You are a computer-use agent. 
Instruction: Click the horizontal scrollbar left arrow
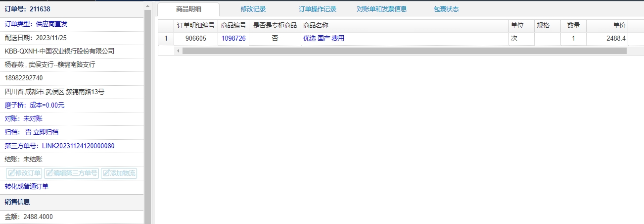coord(178,51)
